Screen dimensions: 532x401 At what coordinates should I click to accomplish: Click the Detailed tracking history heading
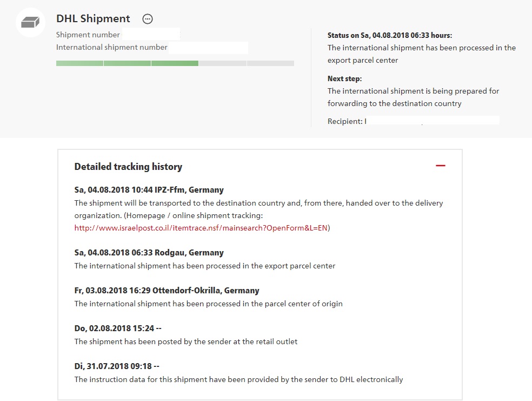click(128, 167)
